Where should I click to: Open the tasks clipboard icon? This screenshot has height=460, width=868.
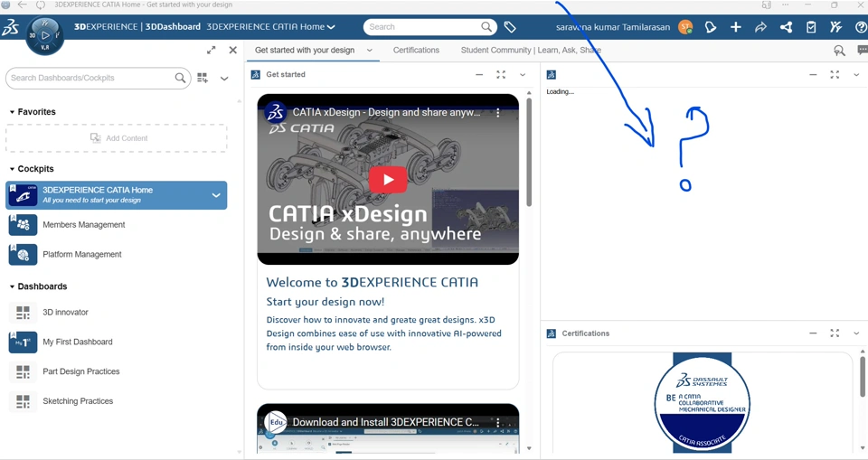pyautogui.click(x=811, y=27)
